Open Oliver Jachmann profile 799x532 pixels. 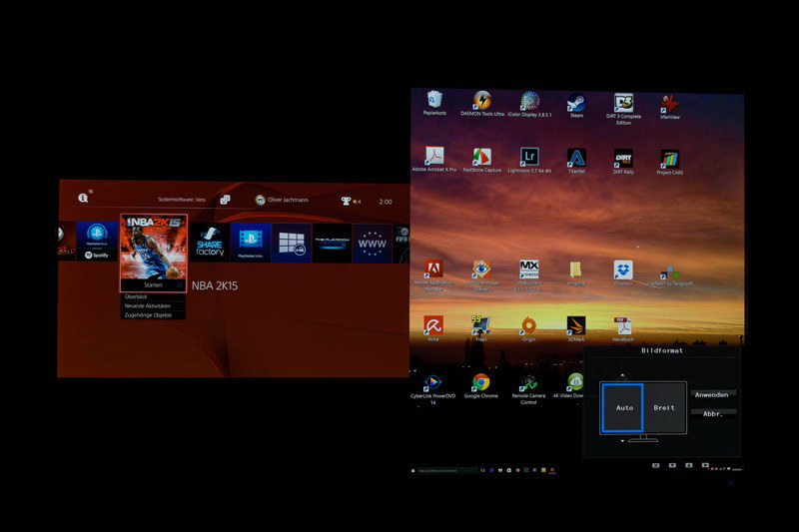point(282,200)
